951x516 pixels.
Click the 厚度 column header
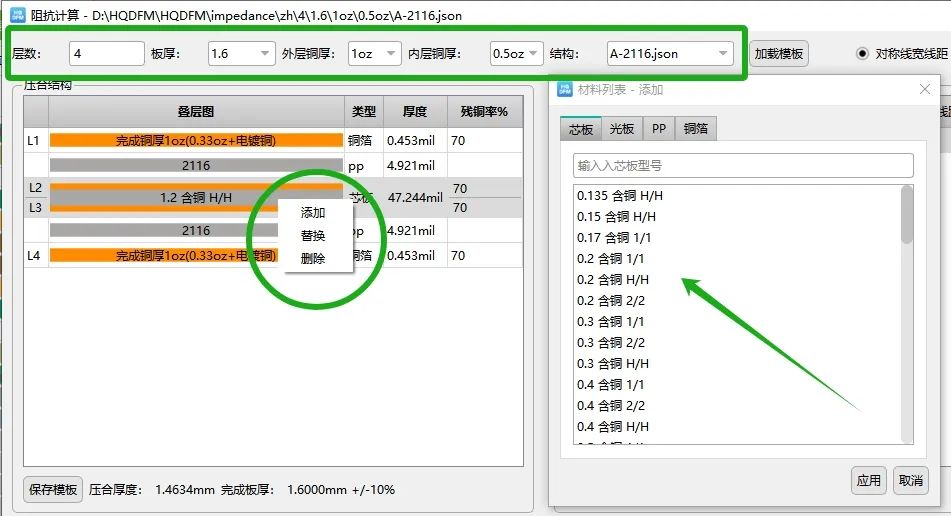click(x=415, y=112)
